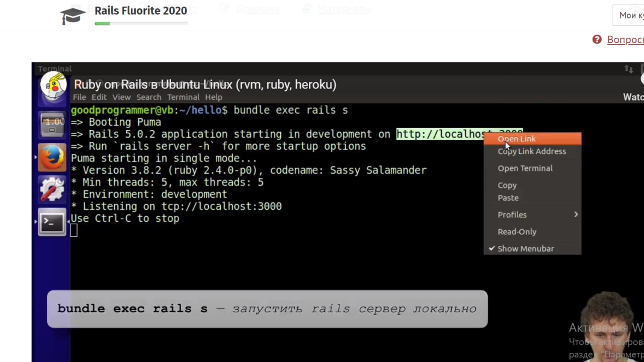This screenshot has width=644, height=362.
Task: Open the terminal Search menu
Action: (149, 97)
